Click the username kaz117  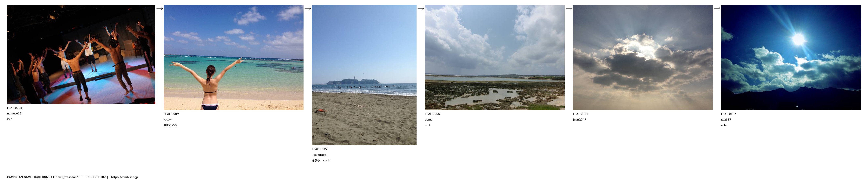pyautogui.click(x=726, y=120)
